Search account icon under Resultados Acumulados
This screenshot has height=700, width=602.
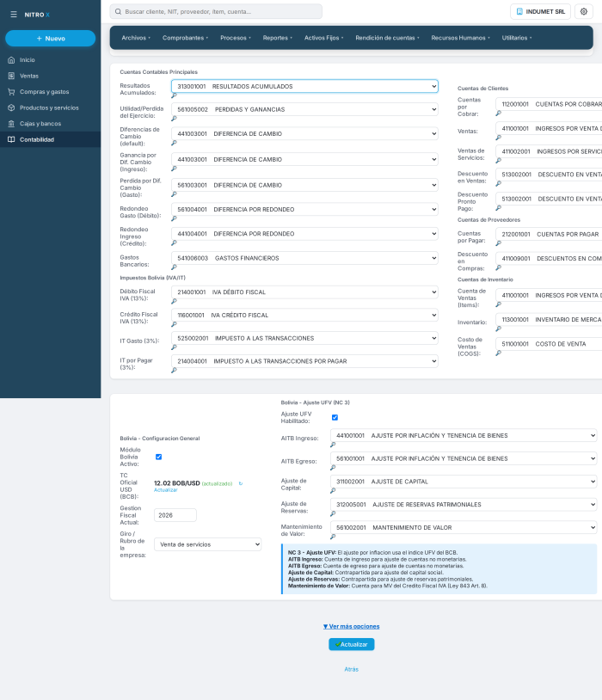175,95
